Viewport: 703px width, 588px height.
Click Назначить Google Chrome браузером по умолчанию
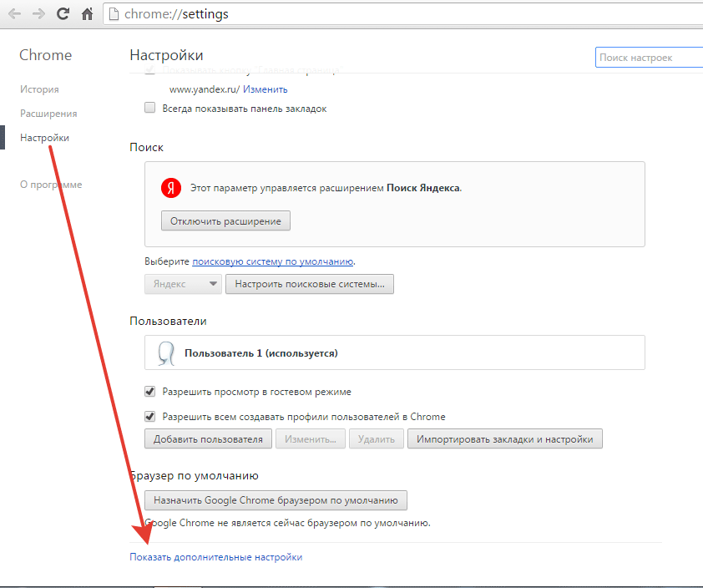tap(276, 500)
